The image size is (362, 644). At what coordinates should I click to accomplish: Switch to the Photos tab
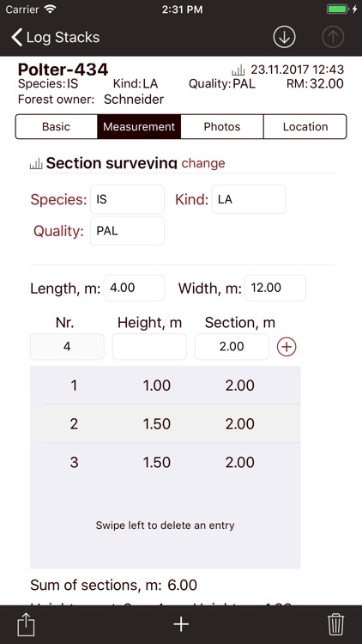pos(222,126)
